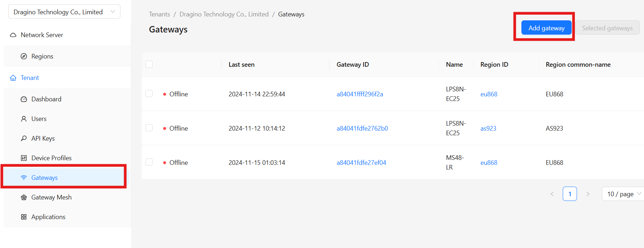Click the Users person icon
The height and width of the screenshot is (248, 644).
click(x=24, y=119)
